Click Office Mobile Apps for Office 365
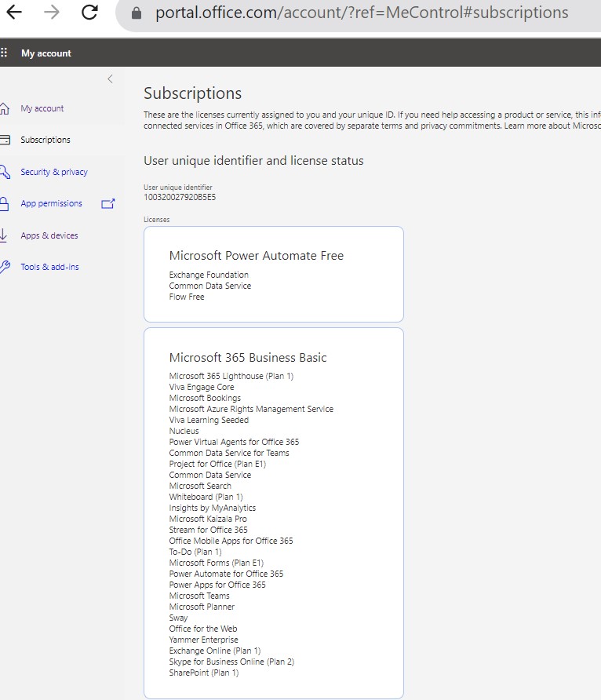The image size is (601, 700). click(x=231, y=541)
